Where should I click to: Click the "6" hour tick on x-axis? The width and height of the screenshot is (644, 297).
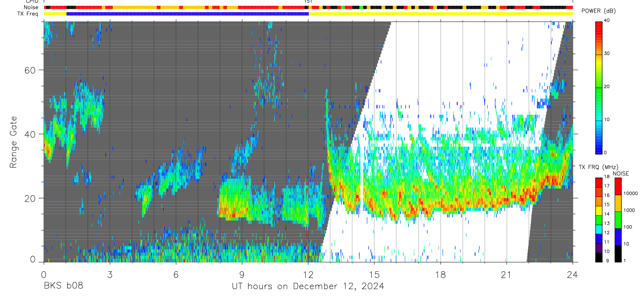click(x=176, y=274)
